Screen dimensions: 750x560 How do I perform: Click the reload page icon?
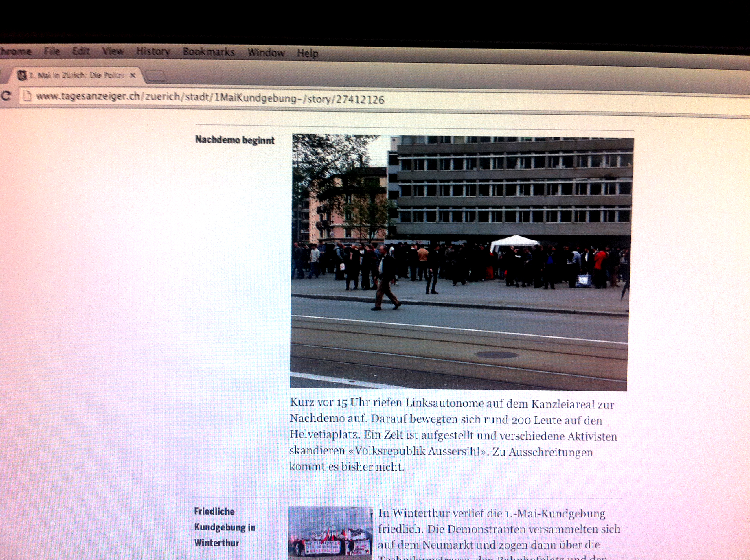point(5,96)
